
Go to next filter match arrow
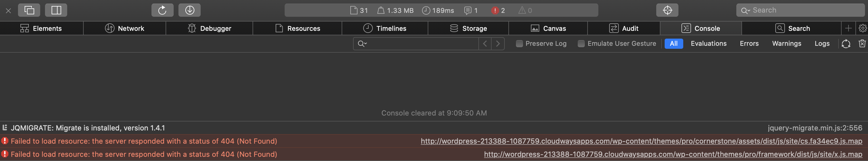pyautogui.click(x=498, y=43)
